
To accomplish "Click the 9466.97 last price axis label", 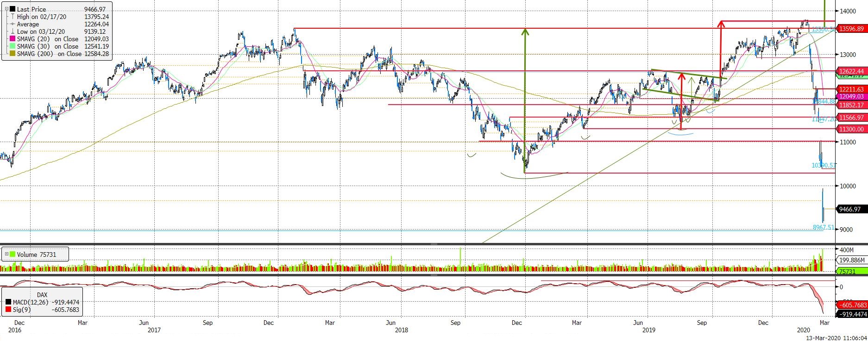I will pos(851,209).
